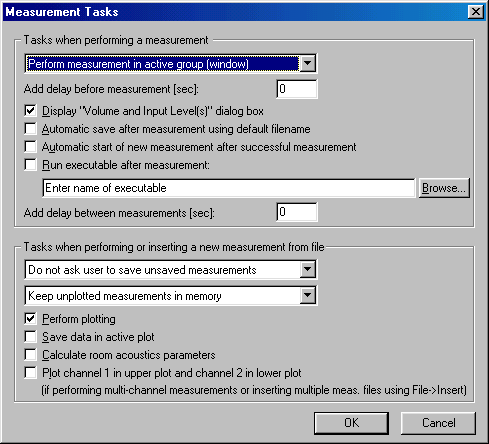Enable Calculate room acoustics parameters

tap(30, 355)
